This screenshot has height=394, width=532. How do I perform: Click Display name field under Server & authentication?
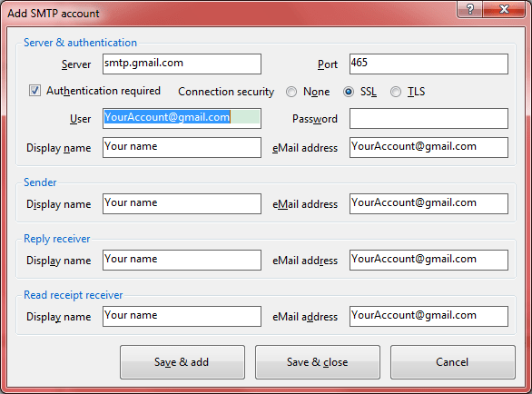pos(182,147)
